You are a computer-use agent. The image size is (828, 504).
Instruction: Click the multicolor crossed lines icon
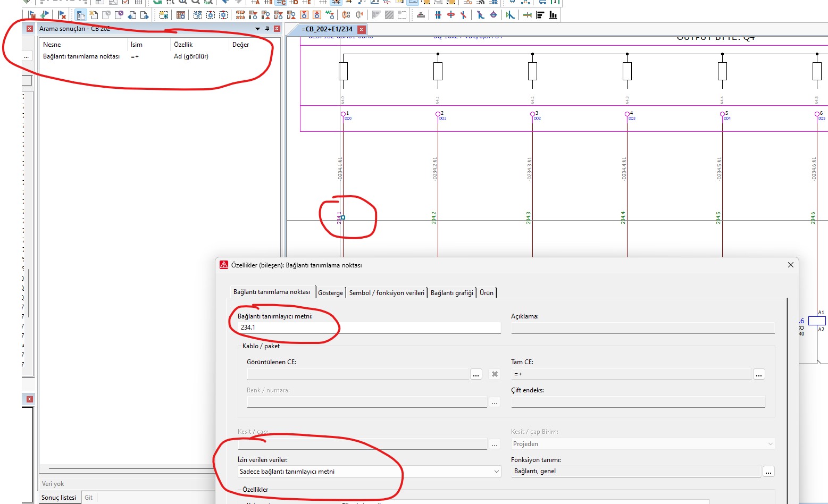pos(528,15)
